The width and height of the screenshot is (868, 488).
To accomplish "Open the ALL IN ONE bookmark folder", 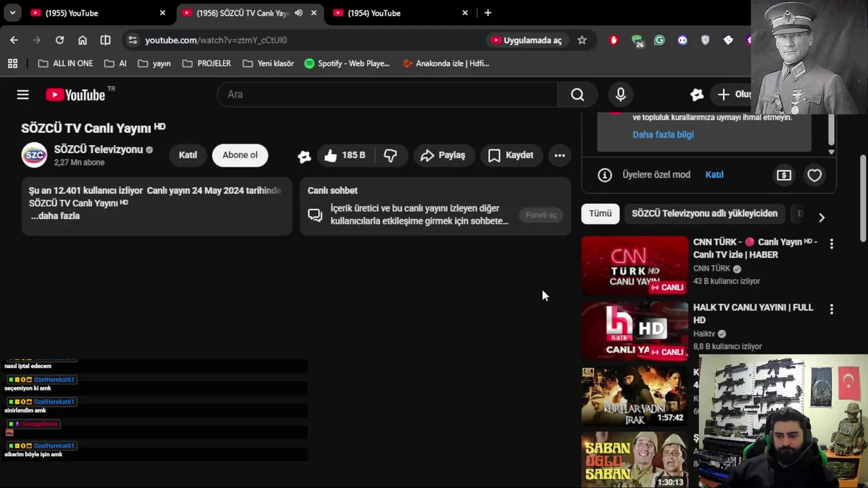I will (65, 64).
